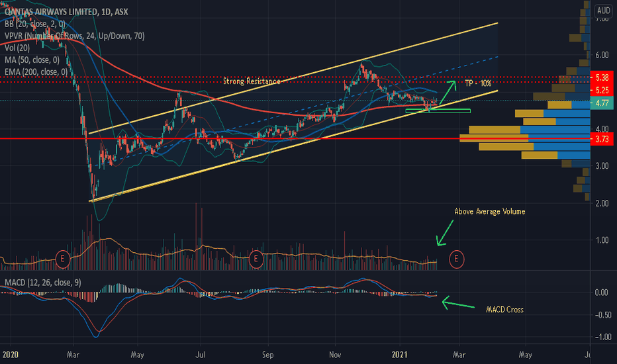The height and width of the screenshot is (364, 617).
Task: Click the 2020 time axis label
Action: [x=10, y=355]
